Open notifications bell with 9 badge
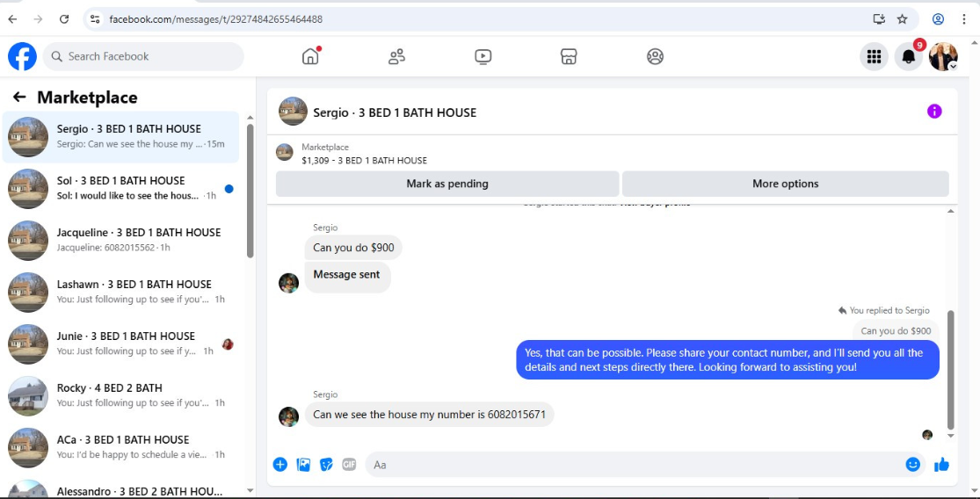The height and width of the screenshot is (499, 980). coord(909,57)
